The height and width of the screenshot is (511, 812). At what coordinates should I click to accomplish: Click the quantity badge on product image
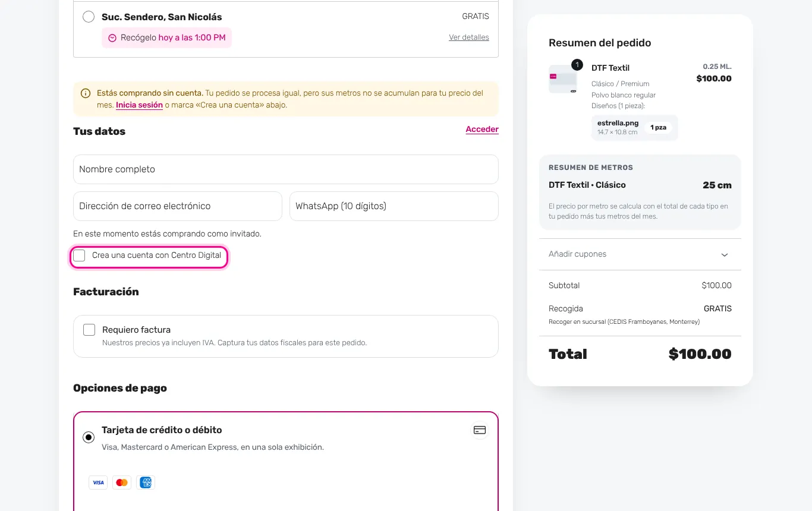click(x=577, y=65)
